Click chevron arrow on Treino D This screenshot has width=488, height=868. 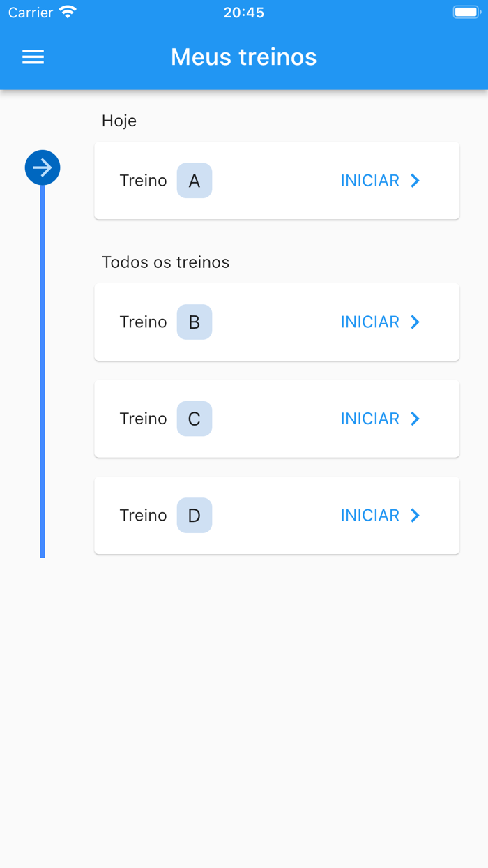(415, 516)
